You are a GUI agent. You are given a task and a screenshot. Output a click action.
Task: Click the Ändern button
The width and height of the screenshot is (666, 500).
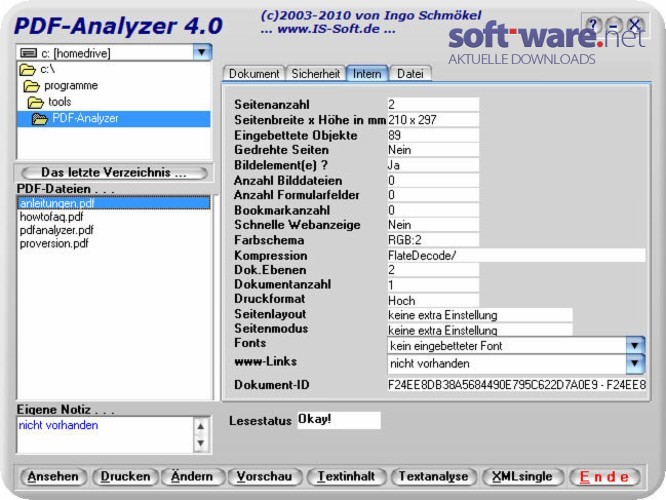192,477
